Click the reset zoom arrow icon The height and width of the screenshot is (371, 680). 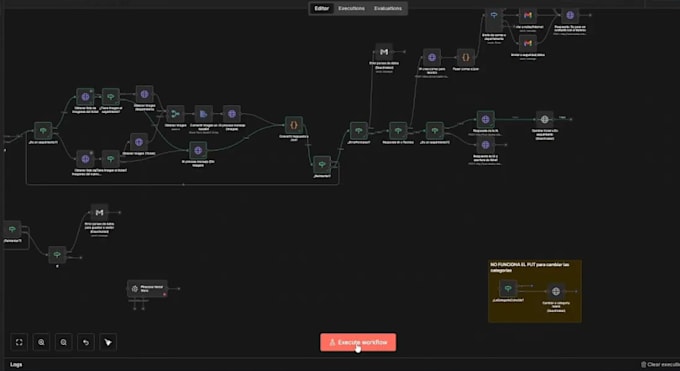86,342
